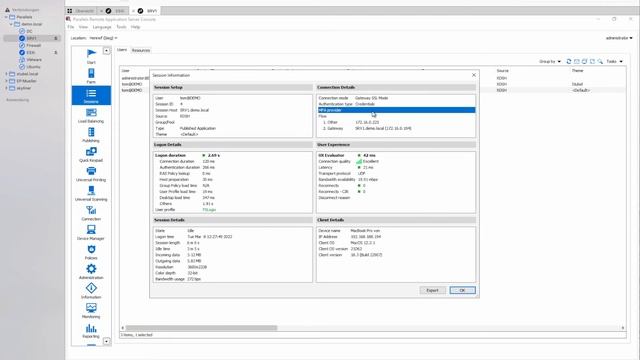Open the File menu
This screenshot has width=640, height=360.
coord(71,27)
